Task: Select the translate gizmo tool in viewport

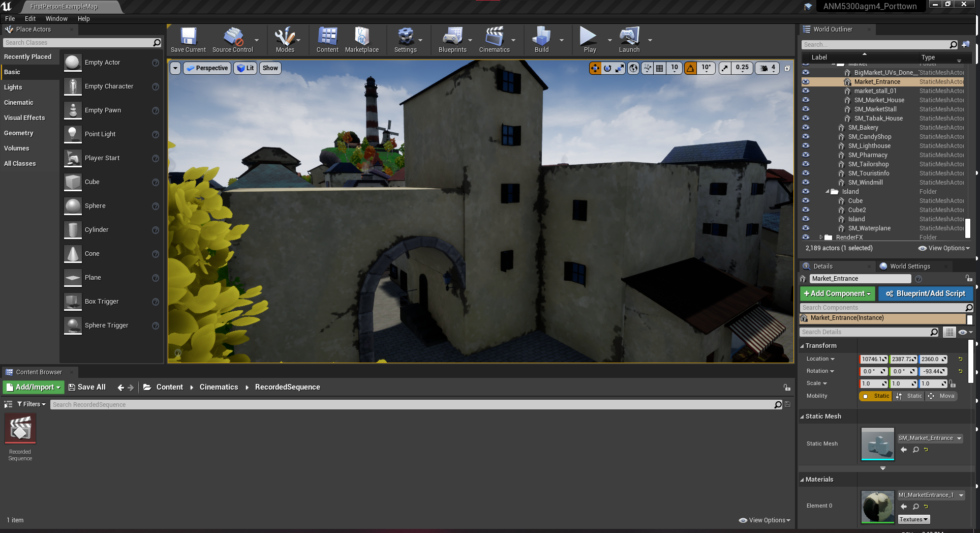Action: (595, 68)
